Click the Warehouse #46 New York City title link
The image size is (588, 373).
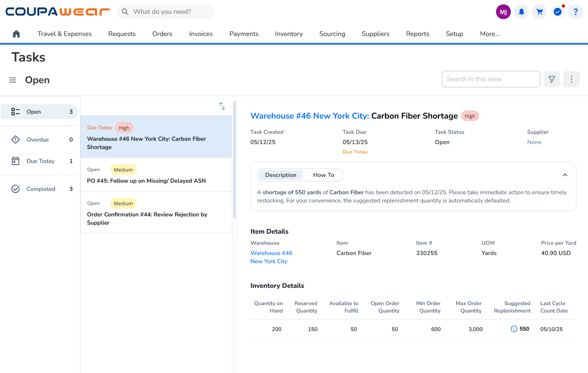point(310,116)
